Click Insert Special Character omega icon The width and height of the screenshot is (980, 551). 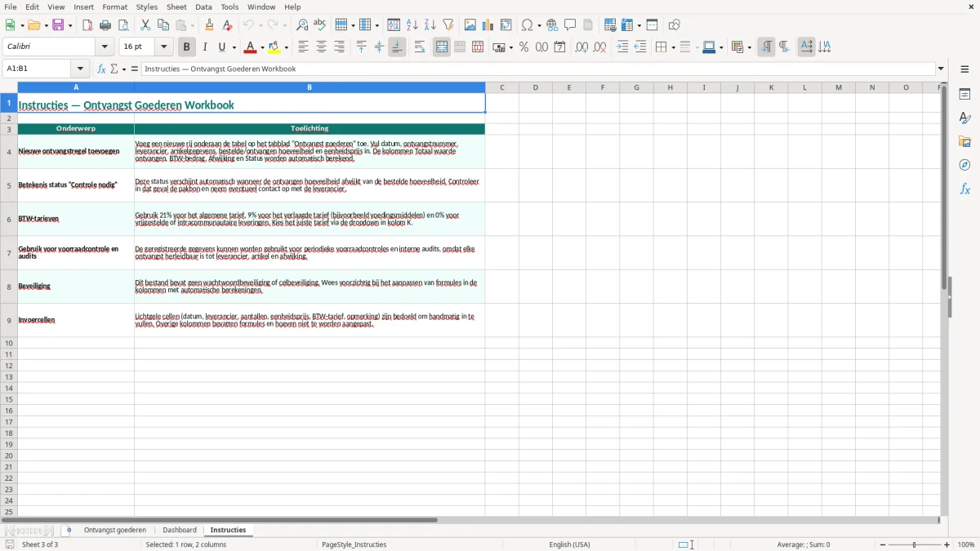coord(527,25)
